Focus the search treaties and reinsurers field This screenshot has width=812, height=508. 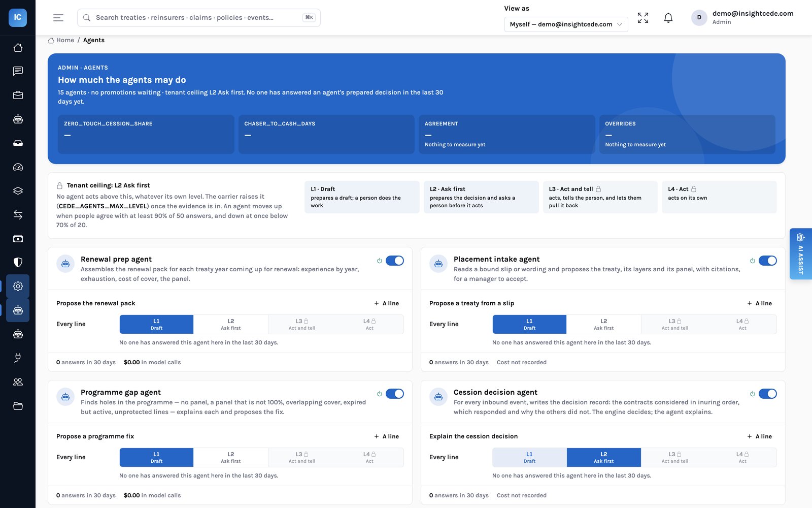click(199, 18)
